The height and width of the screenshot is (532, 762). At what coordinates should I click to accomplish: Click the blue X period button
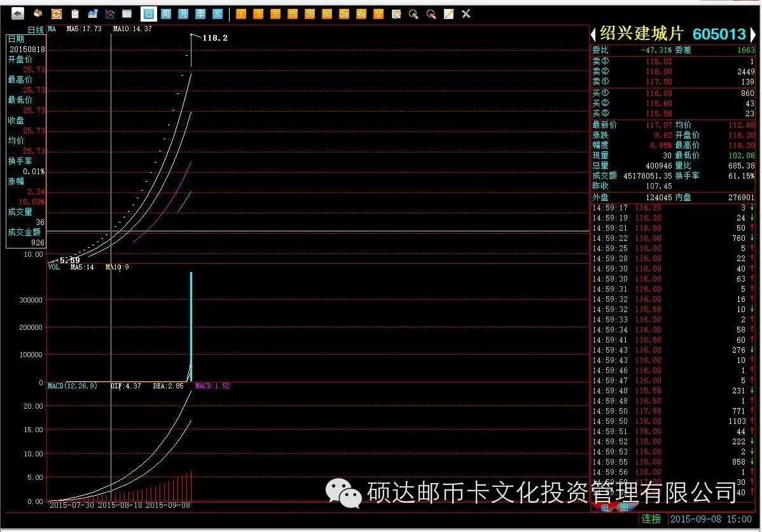pyautogui.click(x=218, y=13)
